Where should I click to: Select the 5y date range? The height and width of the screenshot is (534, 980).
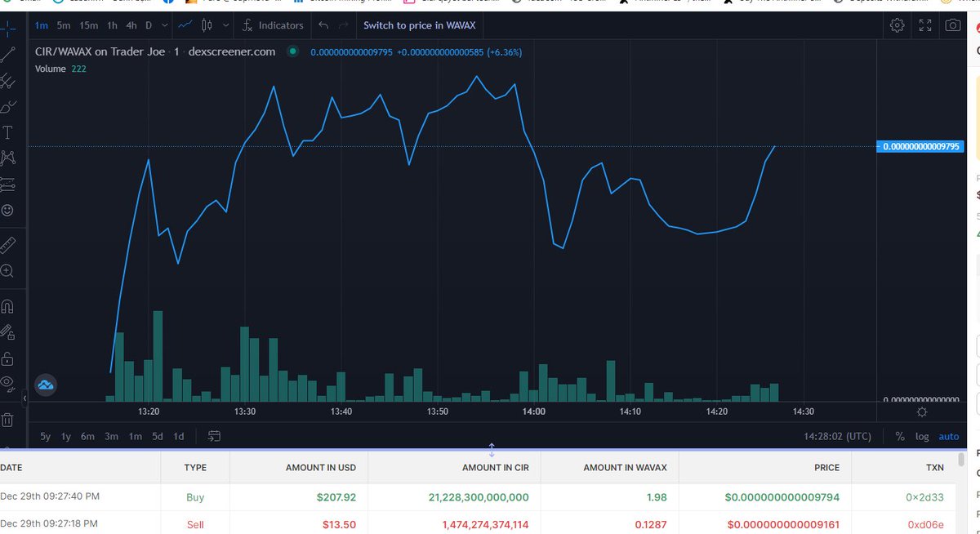[45, 436]
